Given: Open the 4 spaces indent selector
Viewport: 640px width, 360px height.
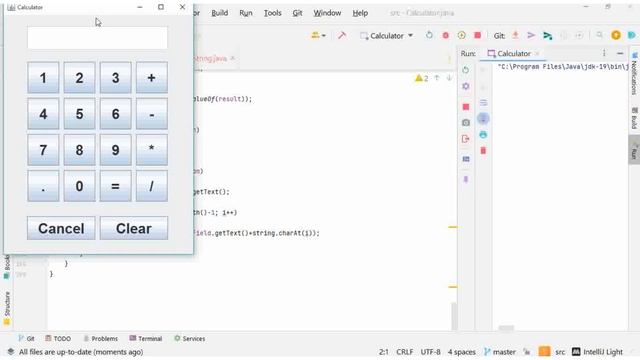Looking at the screenshot, I should coord(461,352).
